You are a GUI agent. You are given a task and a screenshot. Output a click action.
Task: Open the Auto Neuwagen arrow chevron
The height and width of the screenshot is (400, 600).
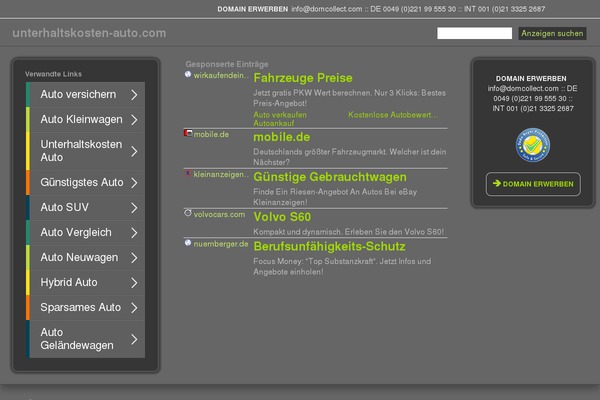coord(134,258)
